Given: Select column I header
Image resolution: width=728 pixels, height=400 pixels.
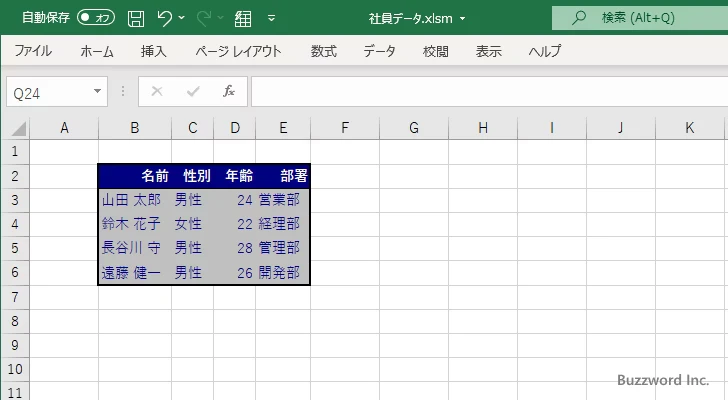Looking at the screenshot, I should 552,128.
